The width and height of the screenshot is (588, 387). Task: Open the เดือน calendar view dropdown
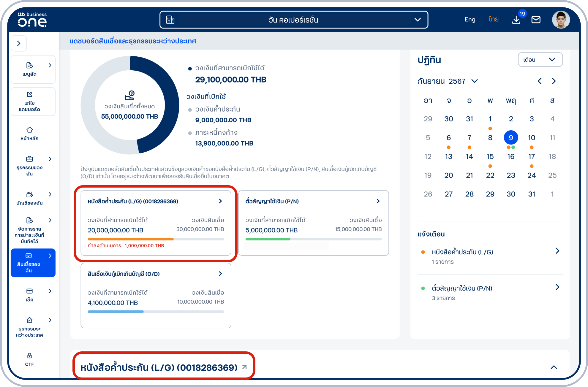[x=540, y=60]
